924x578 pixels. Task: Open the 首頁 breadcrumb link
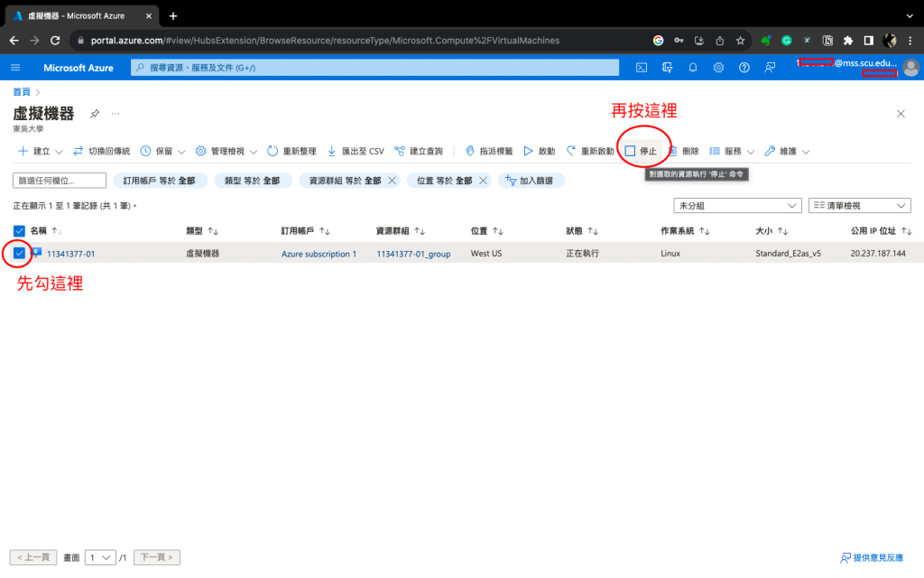point(22,92)
